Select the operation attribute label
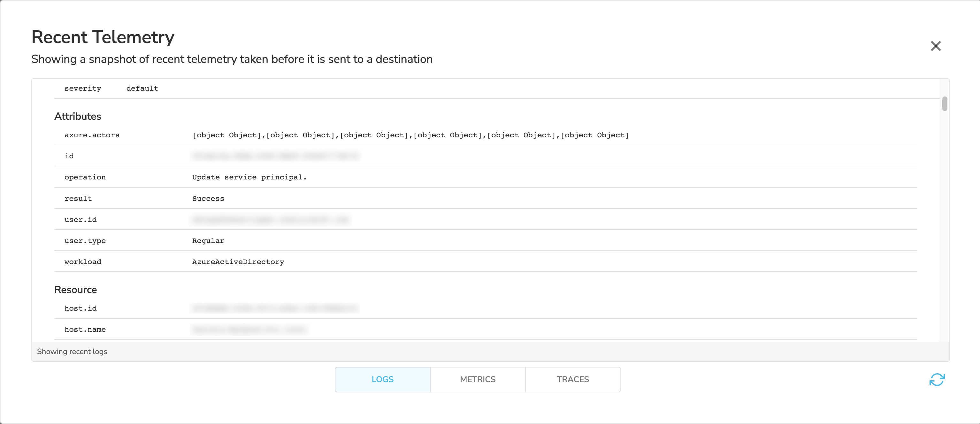 pyautogui.click(x=85, y=177)
